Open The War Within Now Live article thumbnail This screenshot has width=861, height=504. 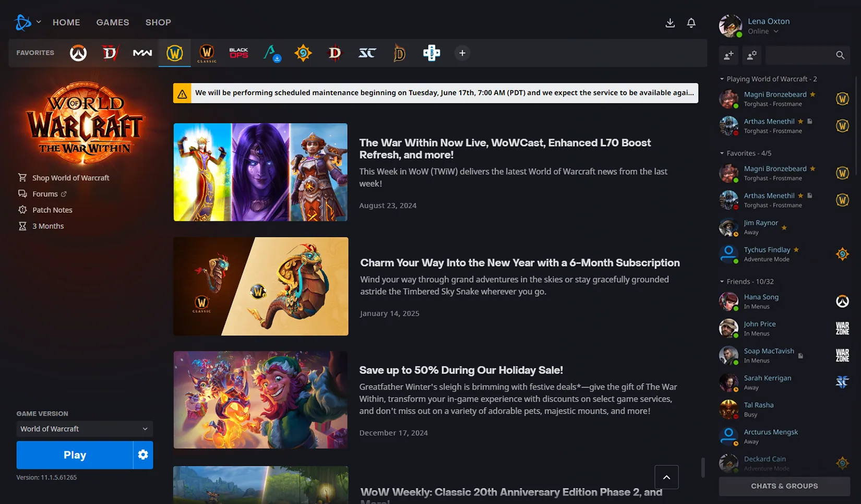[260, 172]
